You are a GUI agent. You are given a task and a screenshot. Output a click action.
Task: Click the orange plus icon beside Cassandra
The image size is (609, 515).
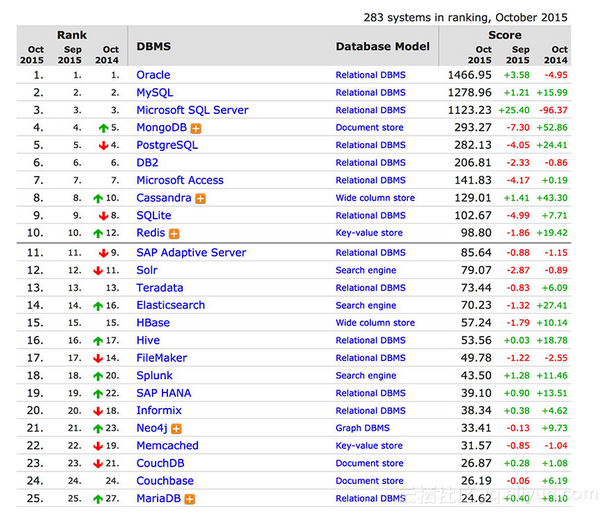click(200, 199)
